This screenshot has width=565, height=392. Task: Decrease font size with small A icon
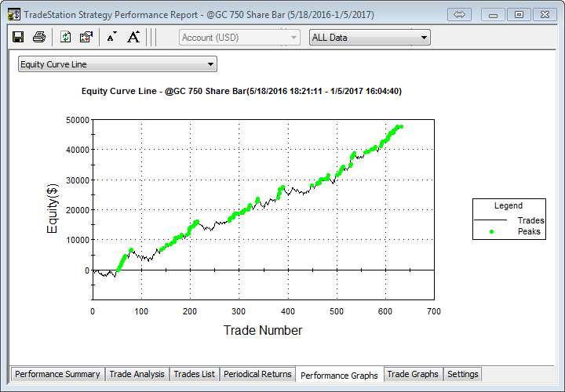[x=111, y=37]
